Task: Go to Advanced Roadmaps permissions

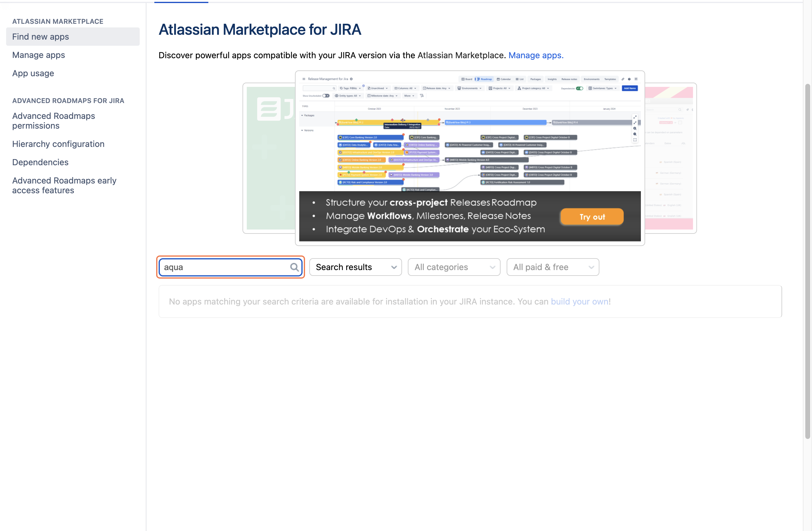Action: (x=54, y=121)
